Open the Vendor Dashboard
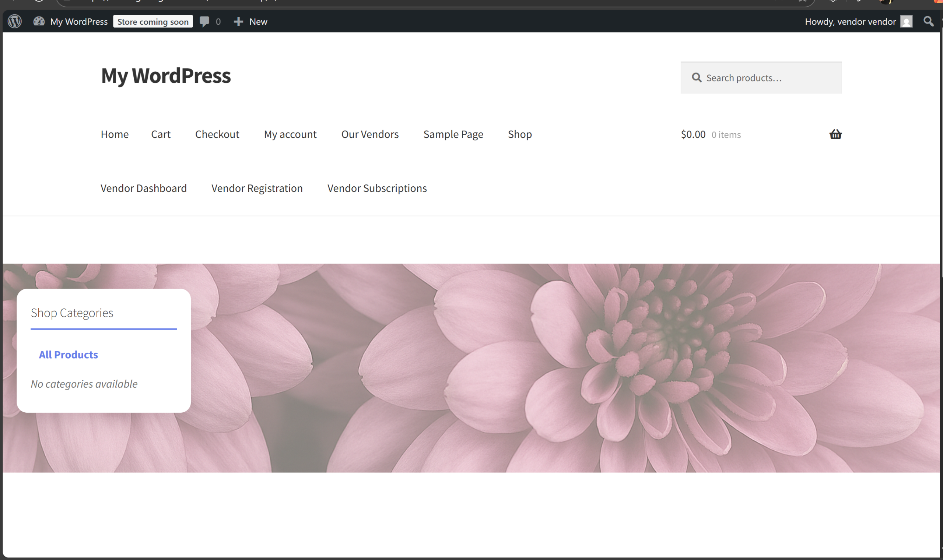This screenshot has width=943, height=560. tap(143, 188)
